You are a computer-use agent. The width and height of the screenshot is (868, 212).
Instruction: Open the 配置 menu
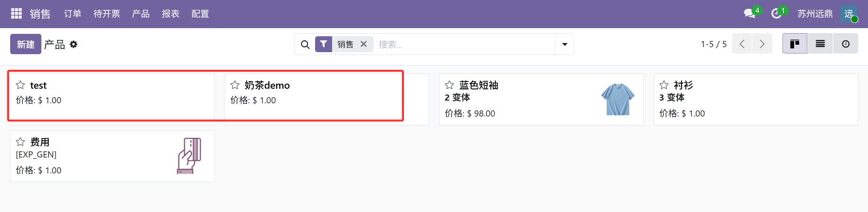[200, 14]
